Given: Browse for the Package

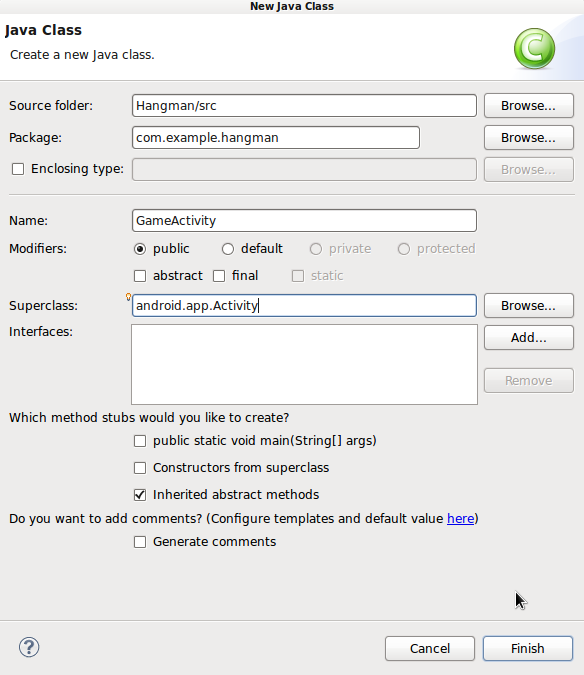Looking at the screenshot, I should point(528,138).
